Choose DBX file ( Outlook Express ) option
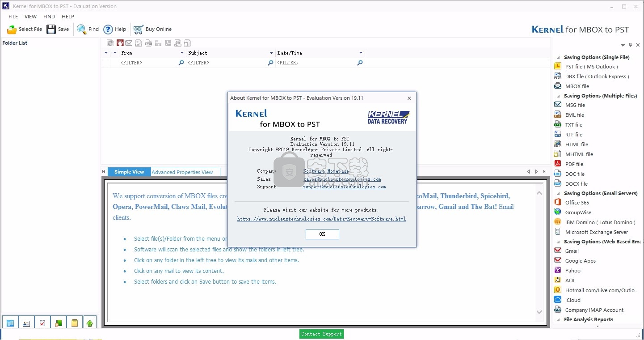 click(x=597, y=76)
